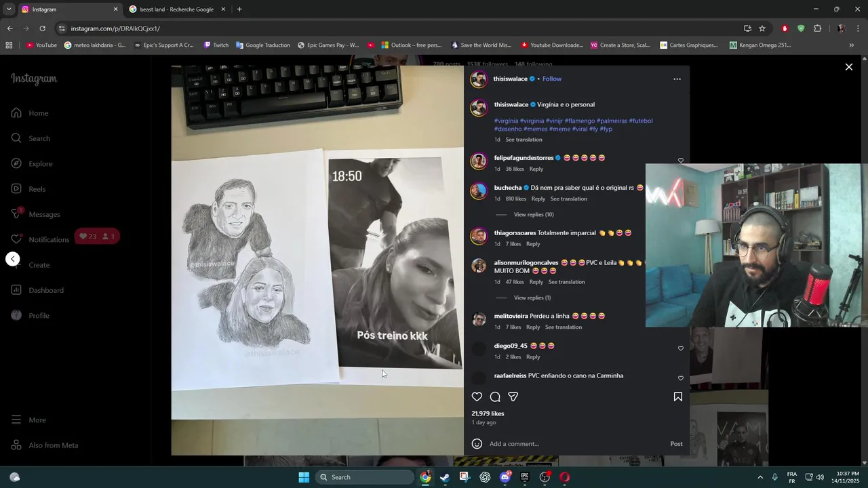Close the post overlay with the X
Viewport: 868px width, 488px height.
click(848, 67)
